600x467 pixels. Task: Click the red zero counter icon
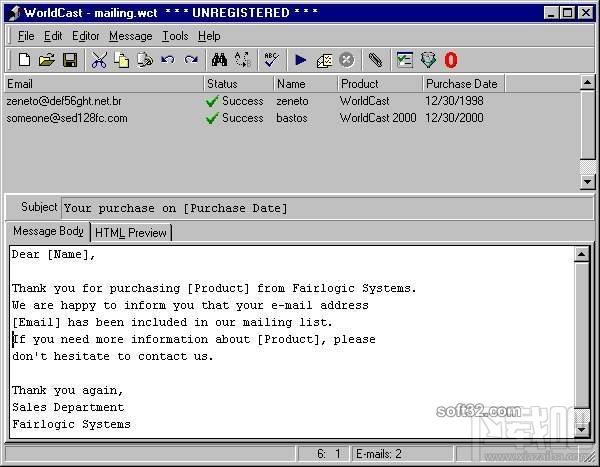tap(451, 60)
